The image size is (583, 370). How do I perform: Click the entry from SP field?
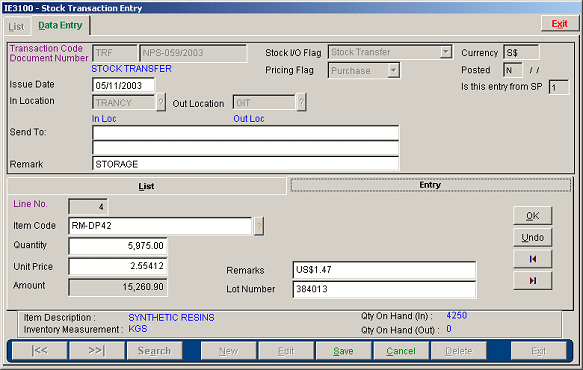pyautogui.click(x=558, y=87)
